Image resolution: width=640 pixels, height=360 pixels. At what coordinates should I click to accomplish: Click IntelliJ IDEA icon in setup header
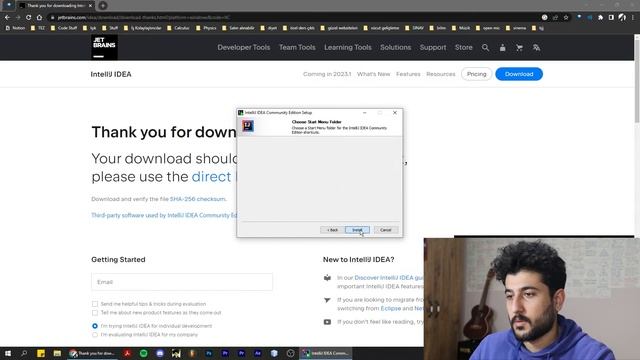248,126
